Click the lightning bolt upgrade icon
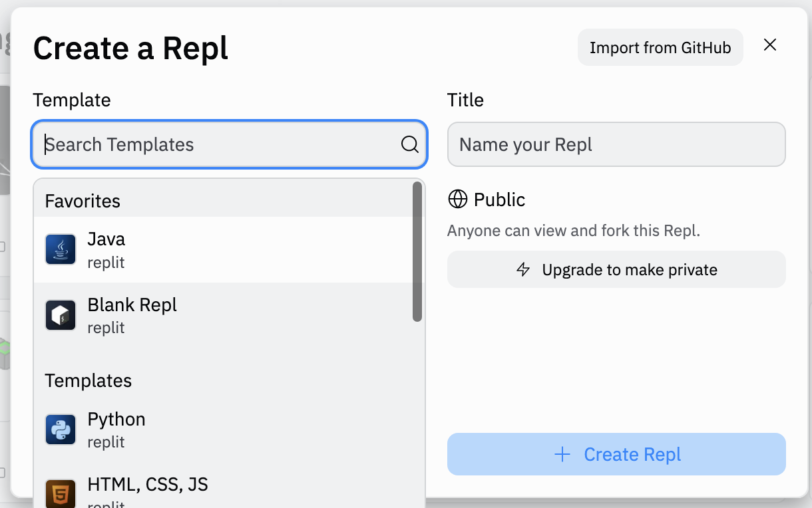Viewport: 812px width, 508px height. coord(524,270)
